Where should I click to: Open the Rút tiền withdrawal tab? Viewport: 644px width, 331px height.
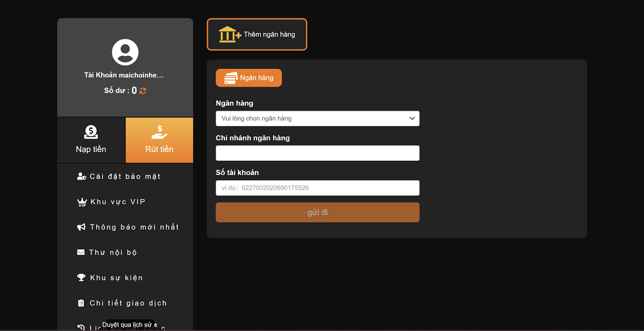coord(159,140)
